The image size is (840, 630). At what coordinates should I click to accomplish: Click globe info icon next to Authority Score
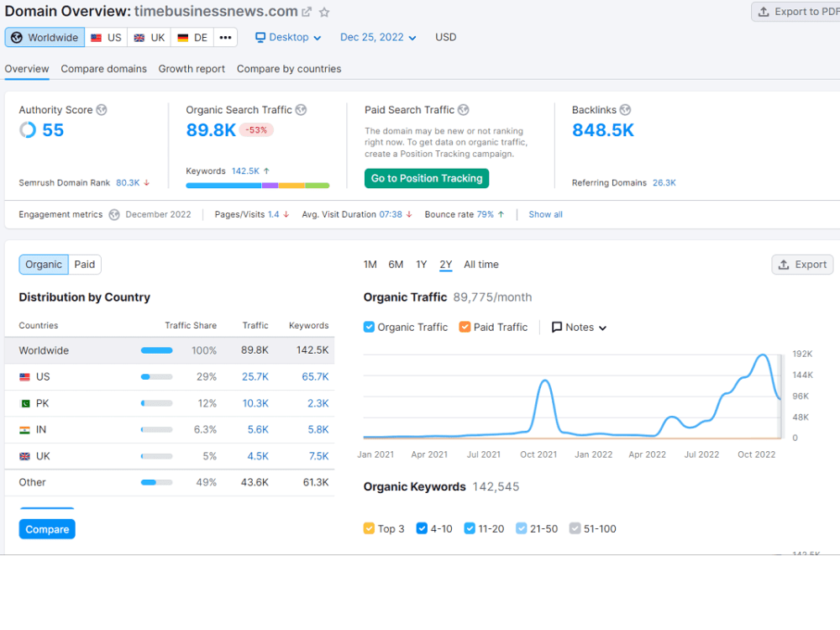coord(102,110)
